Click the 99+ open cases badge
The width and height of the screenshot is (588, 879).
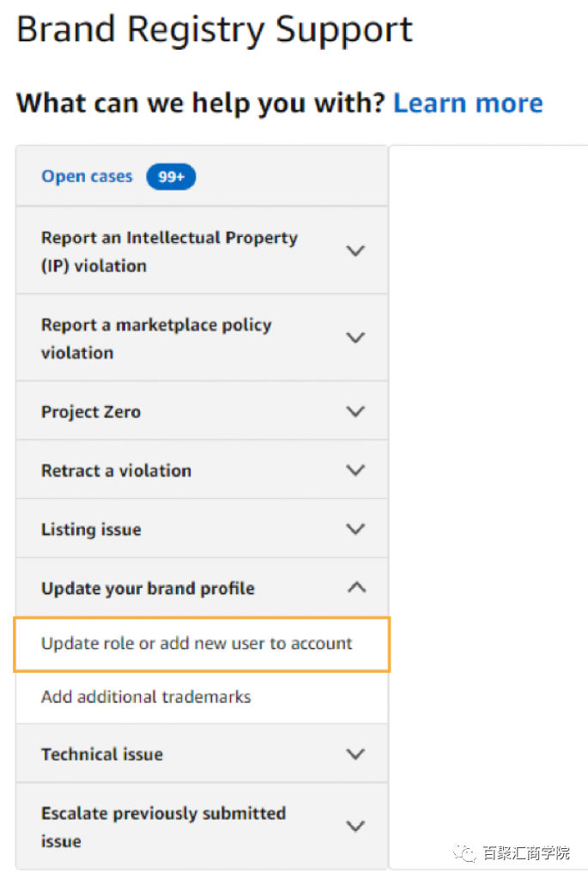tap(171, 177)
